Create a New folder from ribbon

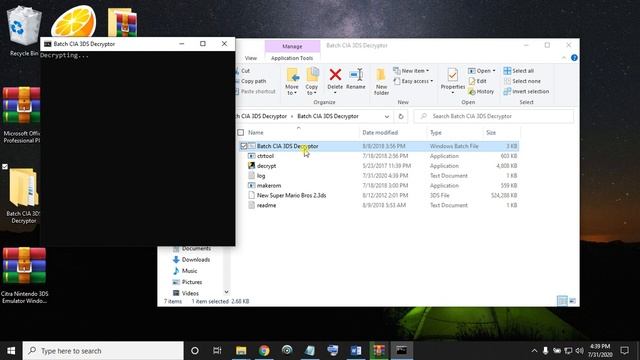[x=381, y=82]
